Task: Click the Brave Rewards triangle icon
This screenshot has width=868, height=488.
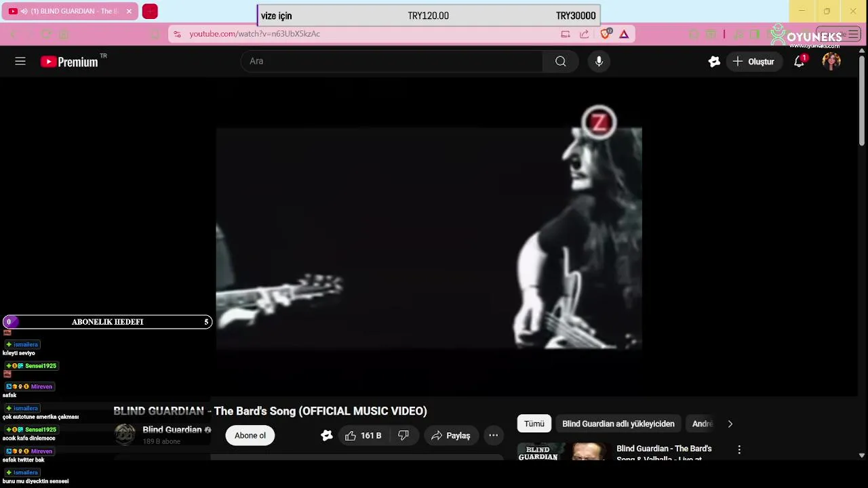Action: click(x=624, y=34)
